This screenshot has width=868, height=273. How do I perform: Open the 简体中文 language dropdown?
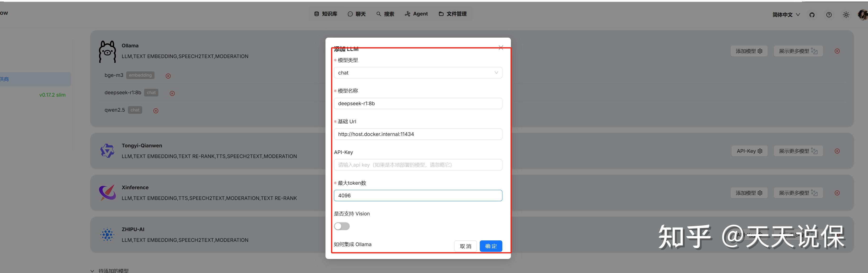tap(786, 15)
